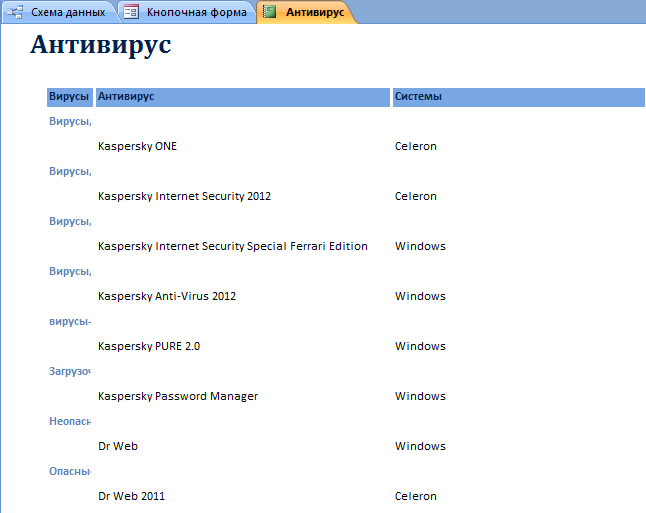Click the large Антивирус report title
Viewport: 646px width, 513px height.
coord(101,45)
